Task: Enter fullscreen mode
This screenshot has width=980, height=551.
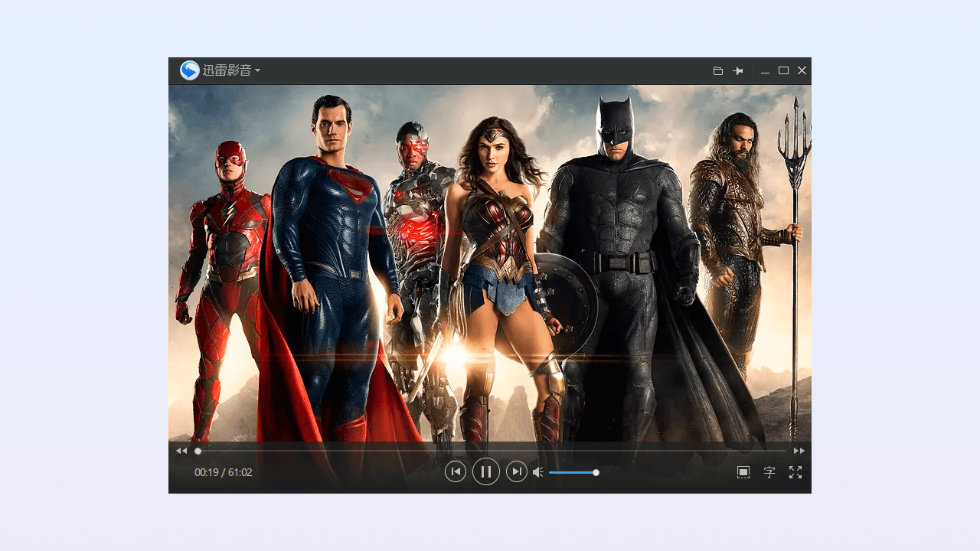Action: coord(795,472)
